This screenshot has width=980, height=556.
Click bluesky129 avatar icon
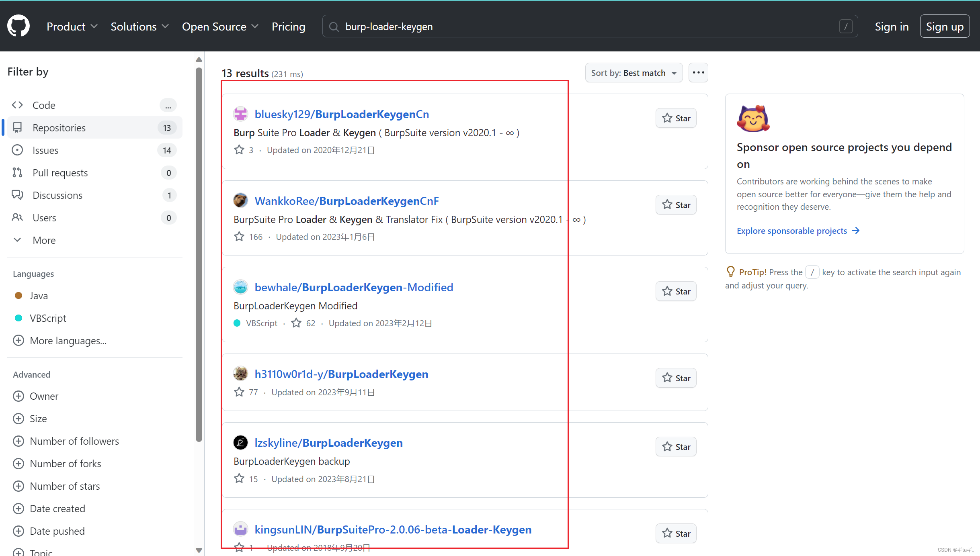tap(240, 114)
